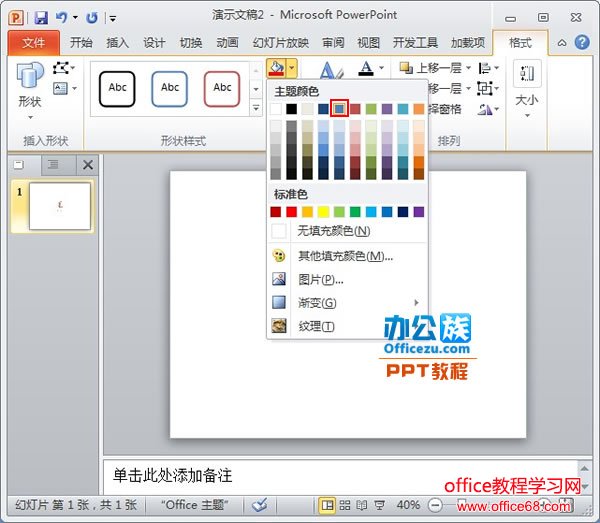The height and width of the screenshot is (523, 600).
Task: Click the Redo/Repeat icon
Action: (x=92, y=18)
